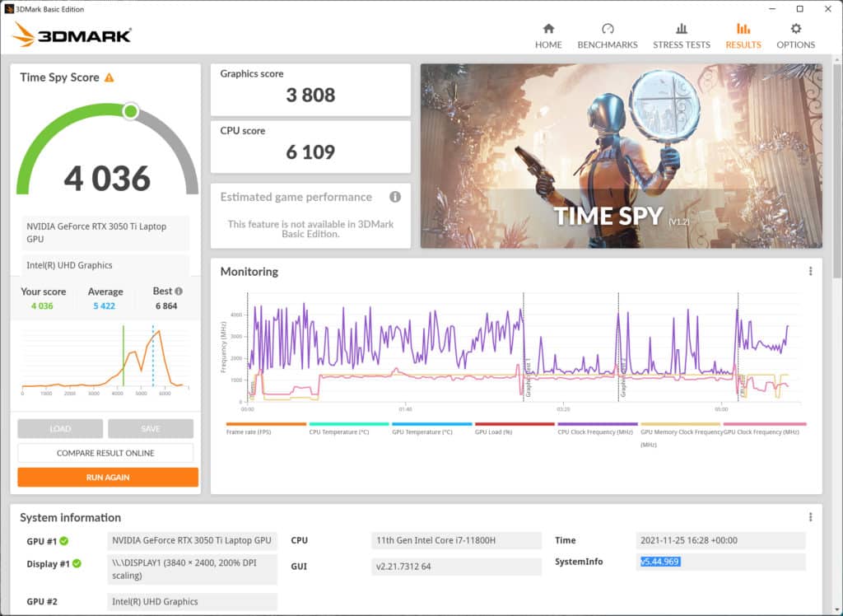The image size is (843, 616).
Task: Click the RUN AGAIN button
Action: pyautogui.click(x=108, y=477)
